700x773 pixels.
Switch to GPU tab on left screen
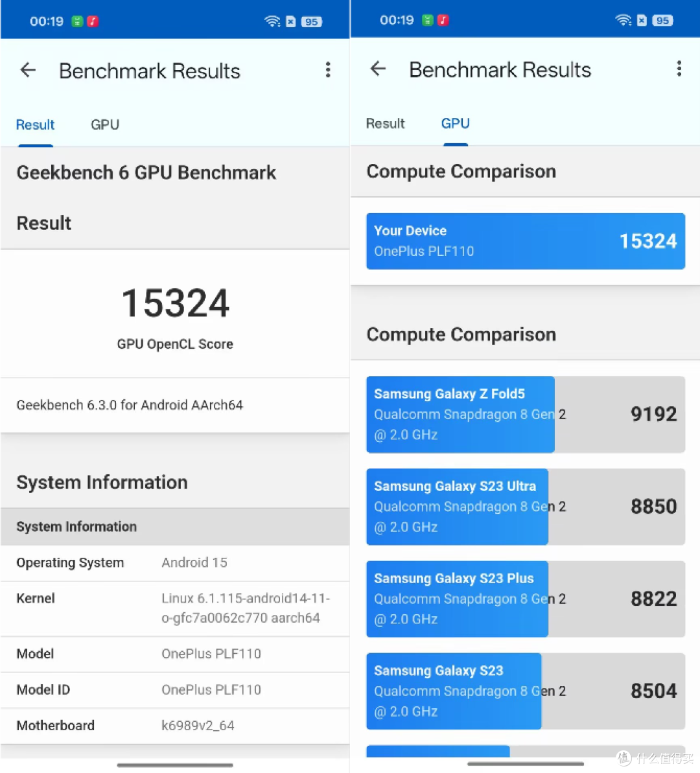(105, 124)
